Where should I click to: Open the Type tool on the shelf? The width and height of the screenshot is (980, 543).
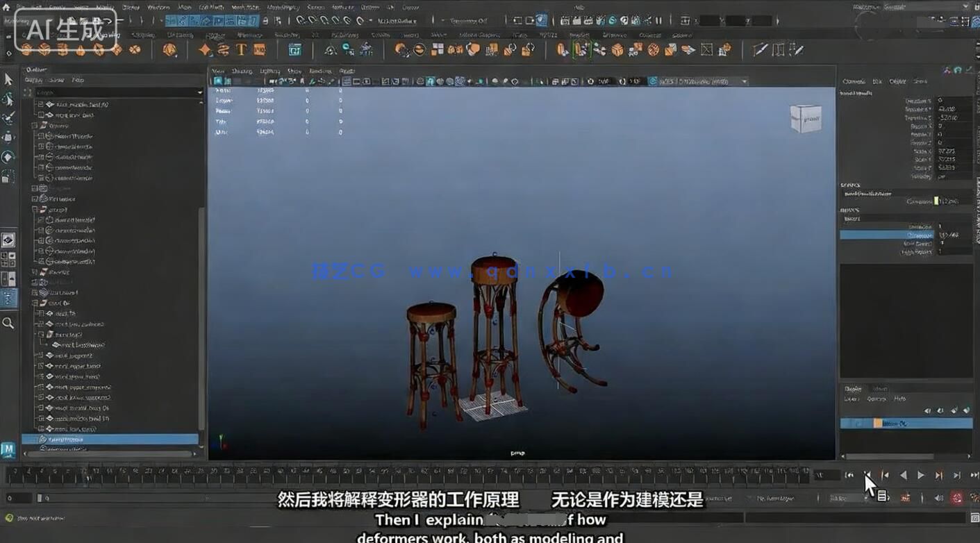(241, 49)
